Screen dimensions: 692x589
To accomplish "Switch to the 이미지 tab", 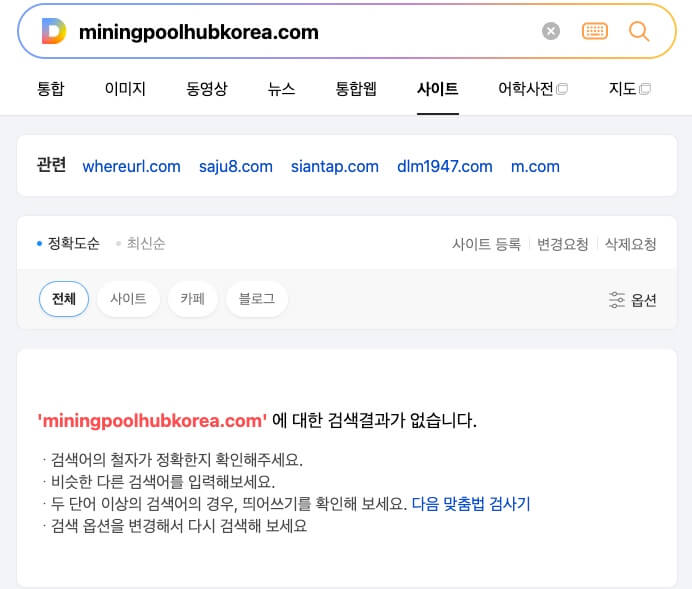I will [x=125, y=89].
